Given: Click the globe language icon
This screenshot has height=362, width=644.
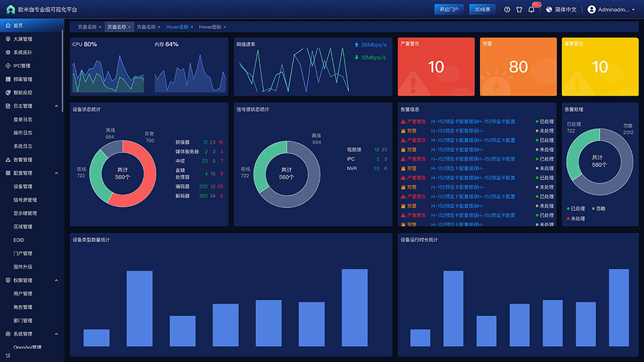Looking at the screenshot, I should pyautogui.click(x=549, y=9).
